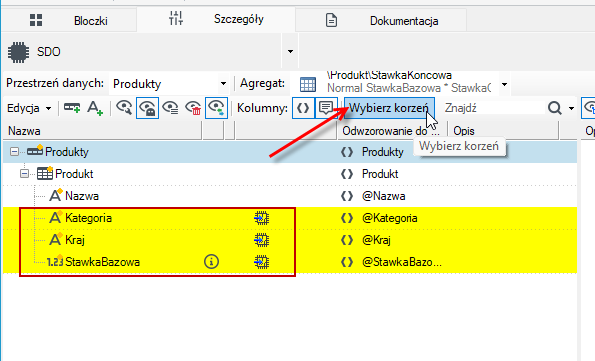Click the @StawkaBazo... mapping text

click(x=401, y=262)
